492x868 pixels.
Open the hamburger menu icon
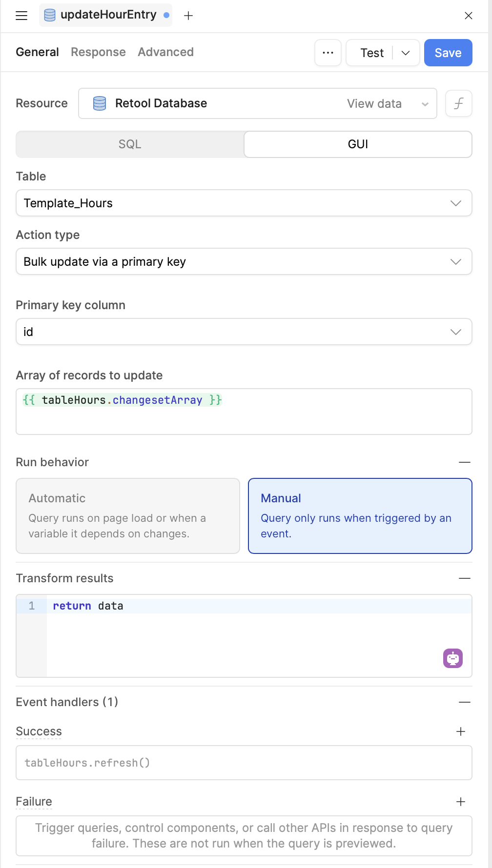point(21,16)
